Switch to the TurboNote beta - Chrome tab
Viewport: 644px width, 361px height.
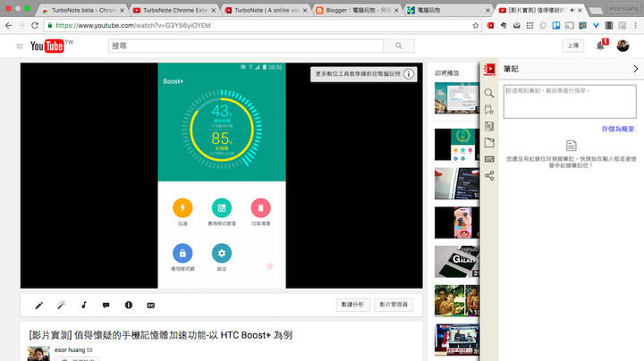(83, 10)
